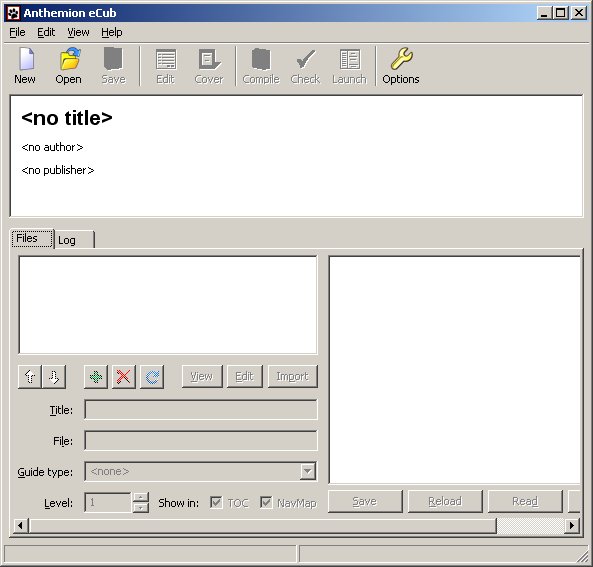The image size is (593, 567).
Task: Click the Read button
Action: coord(525,502)
